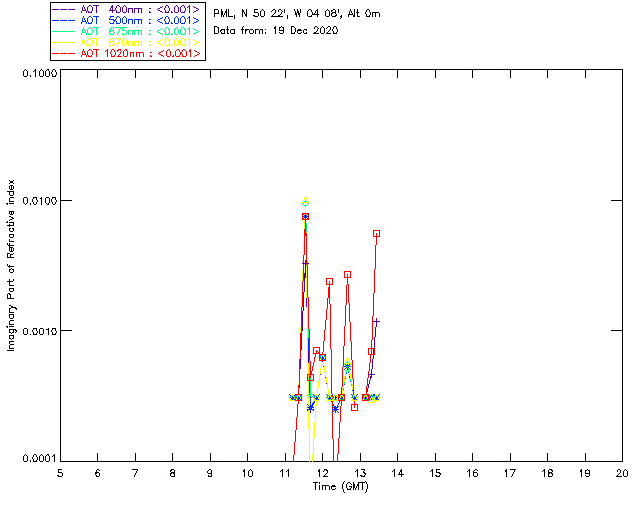The height and width of the screenshot is (512, 640).
Task: Click the x-axis tick label 15
Action: [x=435, y=474]
